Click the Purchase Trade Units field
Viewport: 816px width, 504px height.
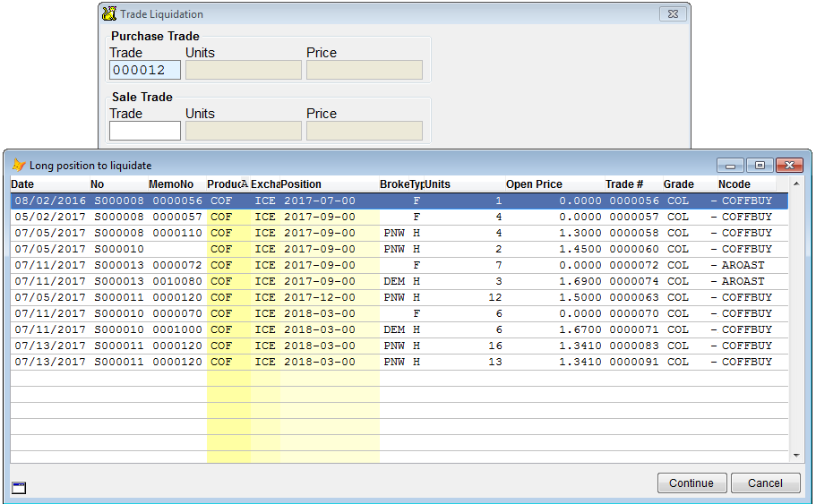coord(244,70)
